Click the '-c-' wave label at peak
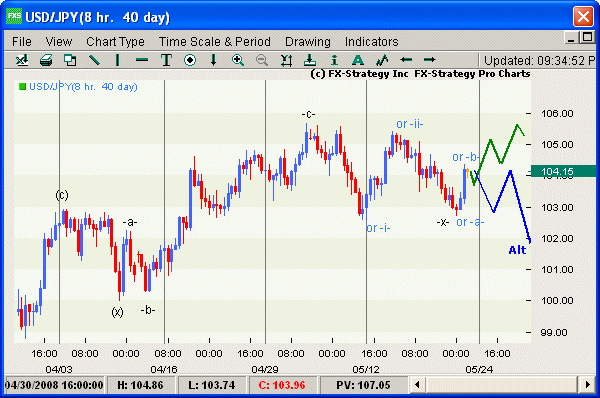The image size is (600, 398). pos(308,114)
